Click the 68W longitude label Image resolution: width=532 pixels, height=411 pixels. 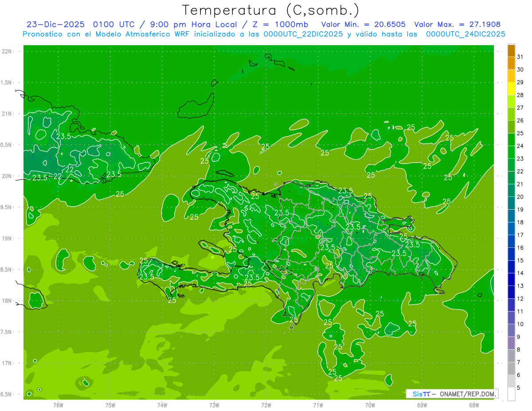(474, 405)
